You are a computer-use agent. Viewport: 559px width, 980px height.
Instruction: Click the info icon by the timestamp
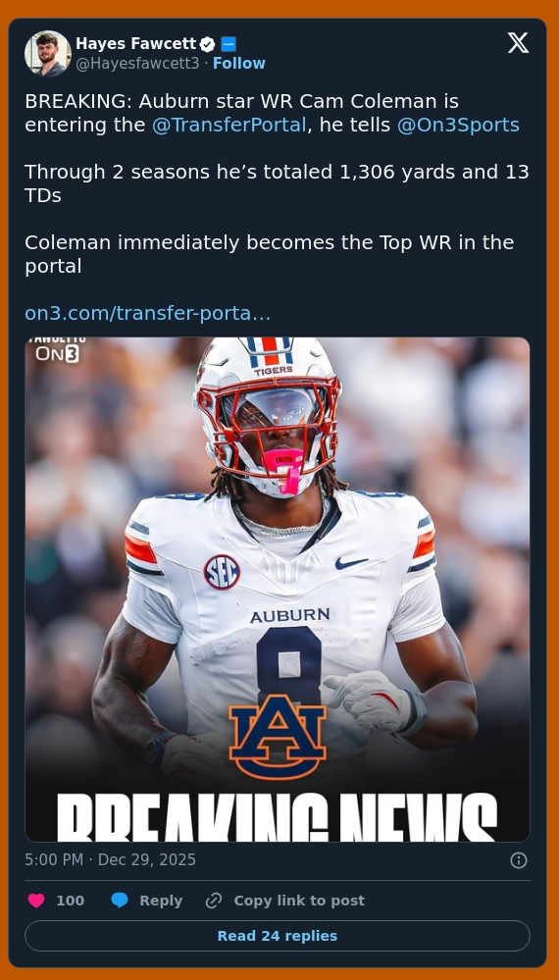[x=519, y=860]
